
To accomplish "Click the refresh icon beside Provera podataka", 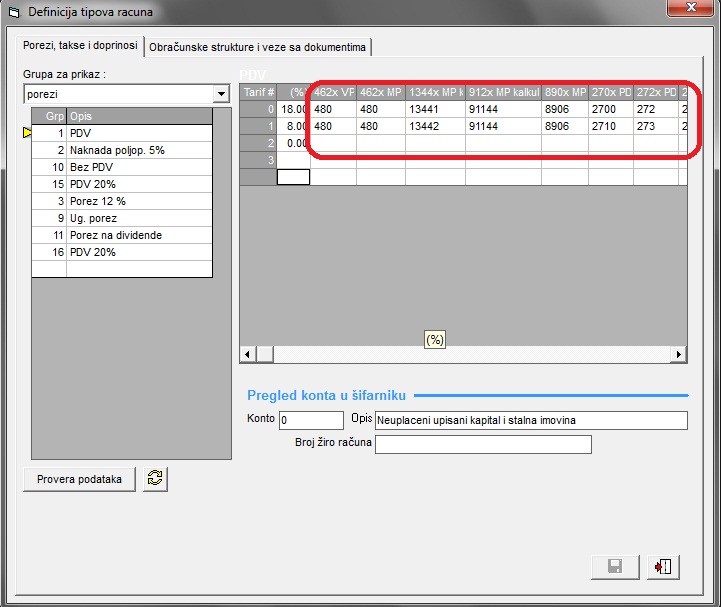I will (155, 479).
